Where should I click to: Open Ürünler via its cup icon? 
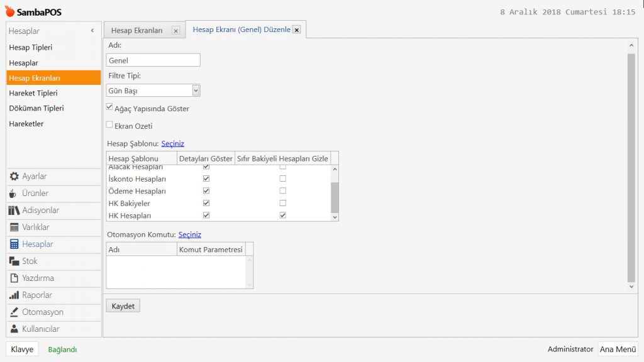tap(14, 194)
